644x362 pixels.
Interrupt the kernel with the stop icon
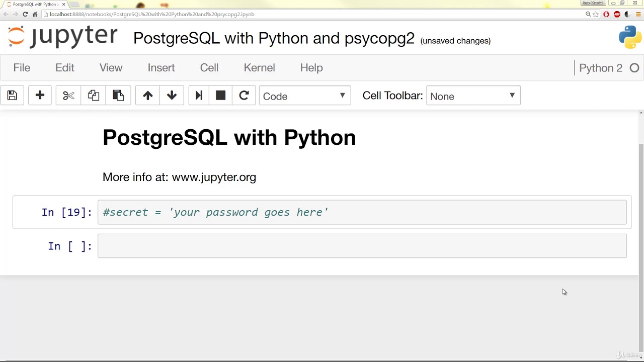pyautogui.click(x=220, y=96)
